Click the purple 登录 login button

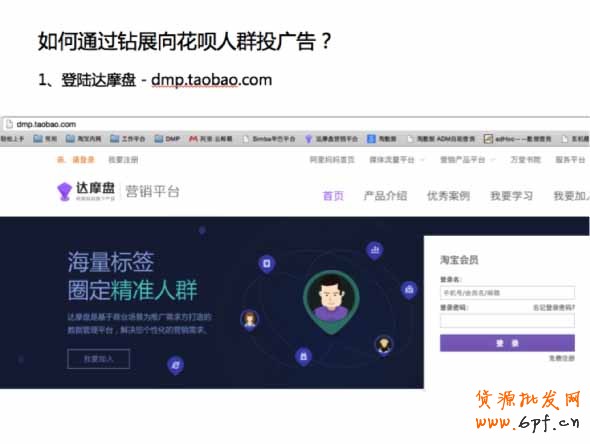(507, 343)
